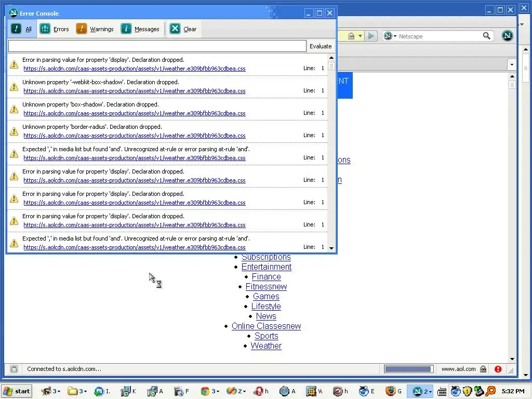The height and width of the screenshot is (399, 532).
Task: Open the address bar dropdown arrow
Action: pos(360,36)
